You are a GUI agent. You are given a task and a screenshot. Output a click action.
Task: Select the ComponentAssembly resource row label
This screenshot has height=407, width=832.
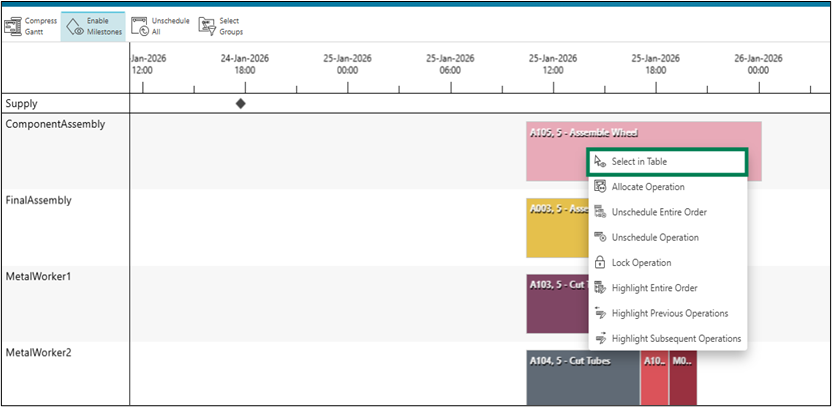(55, 124)
